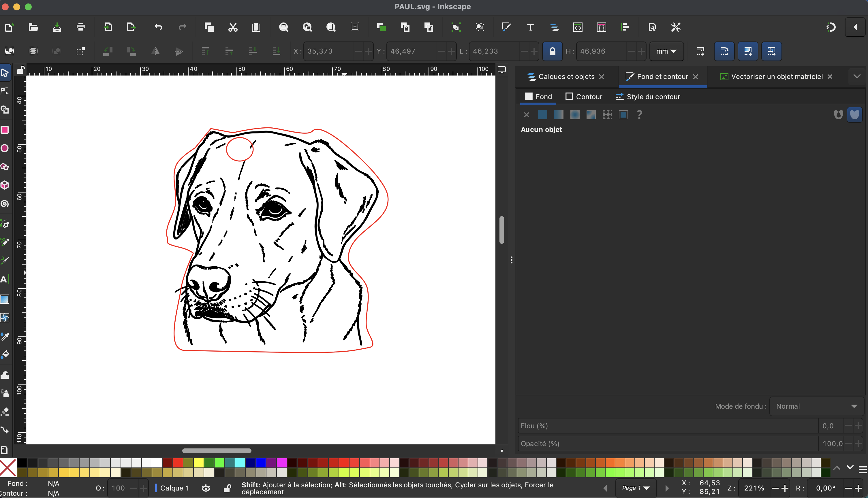Image resolution: width=868 pixels, height=498 pixels.
Task: Select the Rectangle tool
Action: pyautogui.click(x=5, y=130)
